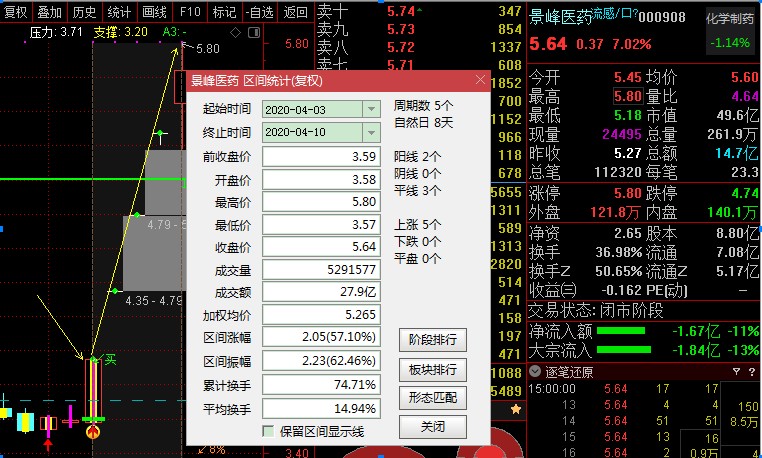Viewport: 762px width, 458px height.
Task: Click the 区间涨幅 value 2.05(57.10%)
Action: coord(321,337)
